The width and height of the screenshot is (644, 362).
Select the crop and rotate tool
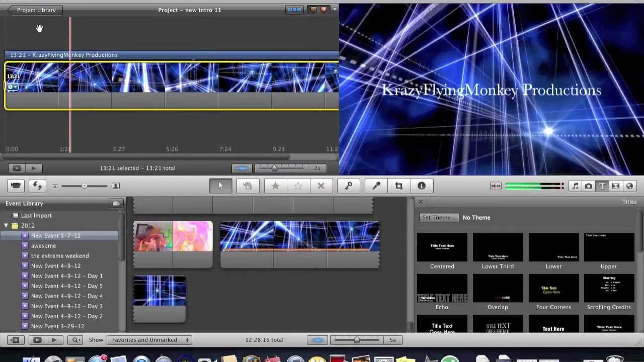point(399,186)
